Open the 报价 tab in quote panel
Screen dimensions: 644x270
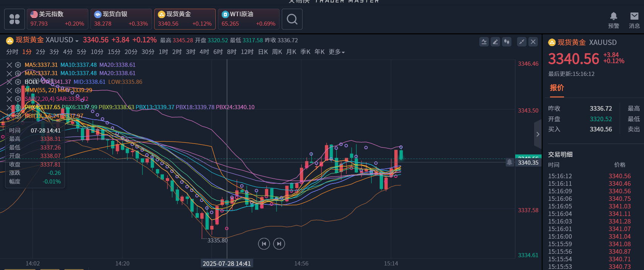coord(557,88)
